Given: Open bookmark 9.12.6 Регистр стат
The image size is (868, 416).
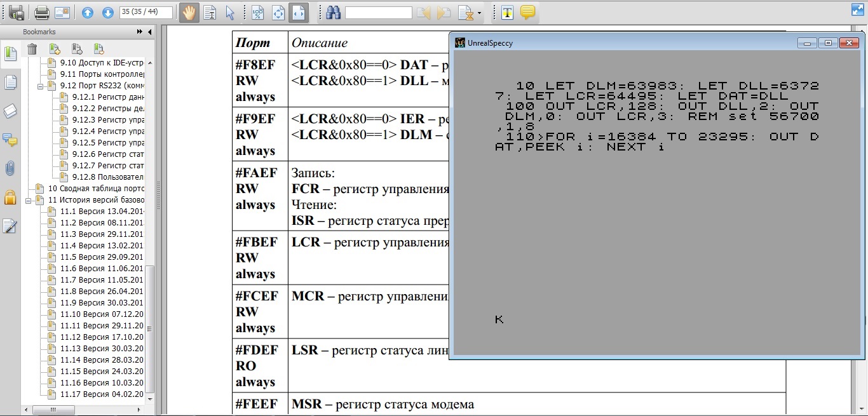Looking at the screenshot, I should click(x=107, y=154).
